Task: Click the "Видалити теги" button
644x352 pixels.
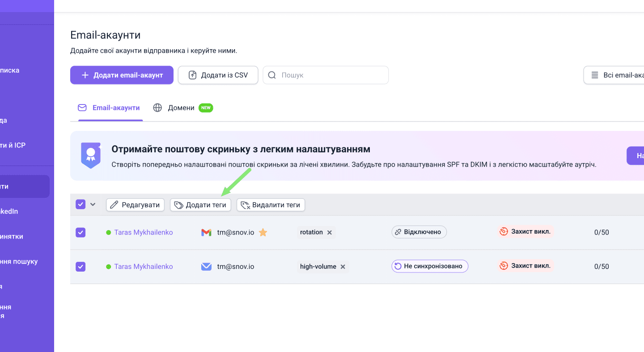Action: (271, 205)
